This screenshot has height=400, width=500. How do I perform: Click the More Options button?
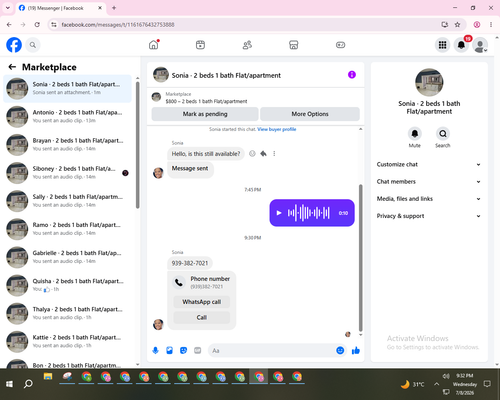pos(310,114)
